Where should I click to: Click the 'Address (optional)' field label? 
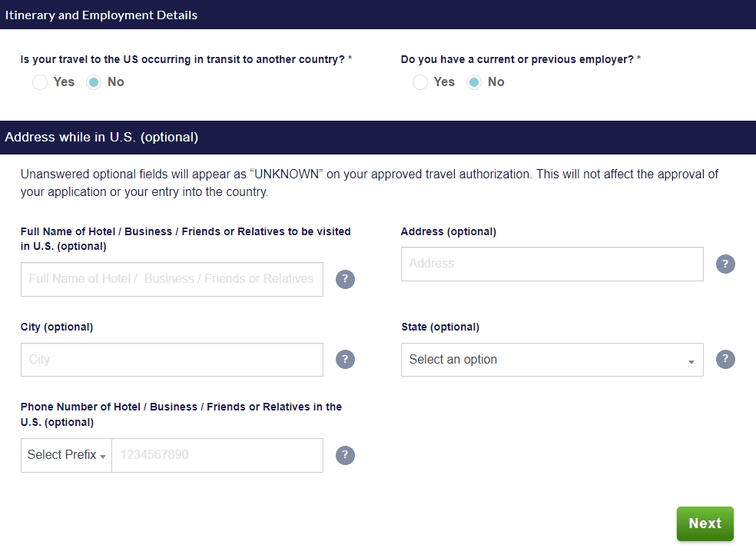[x=449, y=231]
